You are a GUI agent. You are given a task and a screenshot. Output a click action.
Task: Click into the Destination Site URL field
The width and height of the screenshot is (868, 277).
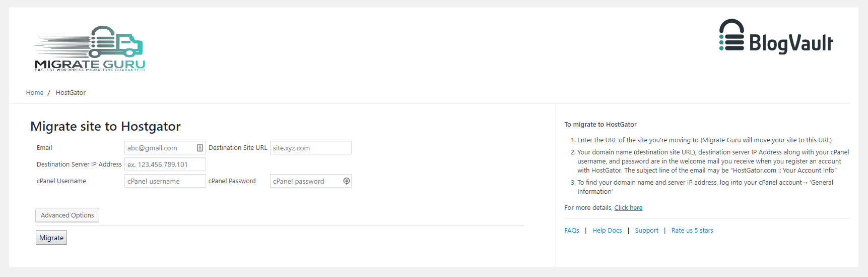point(310,148)
